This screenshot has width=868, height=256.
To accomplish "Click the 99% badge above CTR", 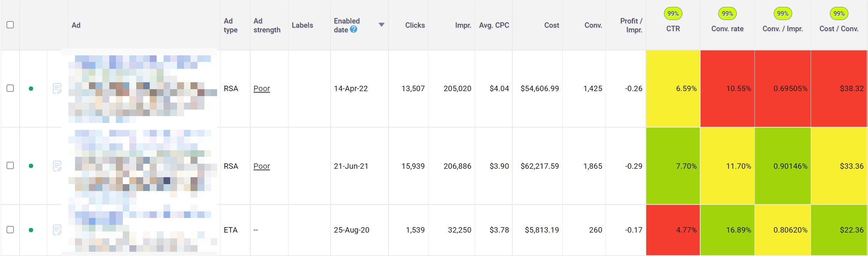I will tap(673, 14).
